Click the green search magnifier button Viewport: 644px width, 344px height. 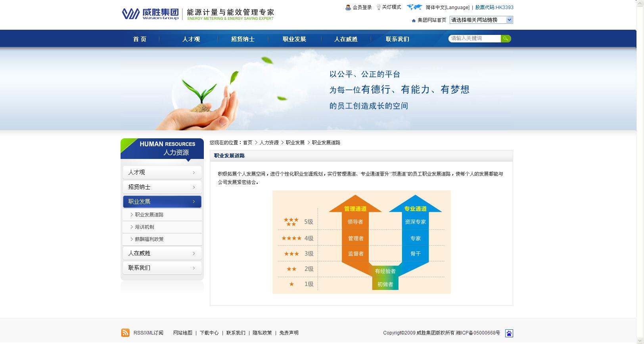(506, 38)
